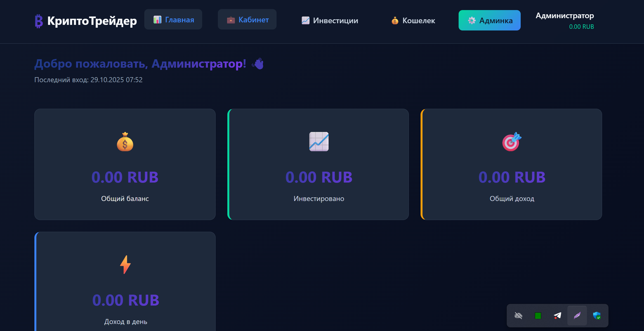Open the Кошелек menu item

pyautogui.click(x=413, y=20)
